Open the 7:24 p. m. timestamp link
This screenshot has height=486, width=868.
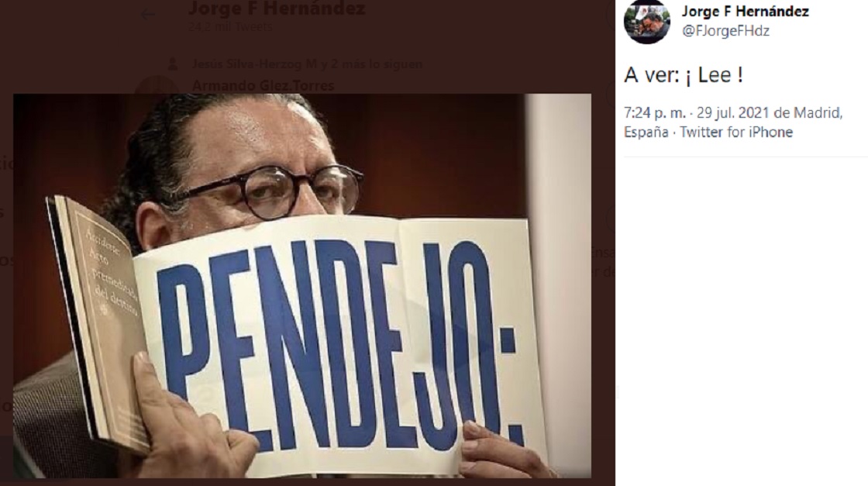[x=655, y=113]
